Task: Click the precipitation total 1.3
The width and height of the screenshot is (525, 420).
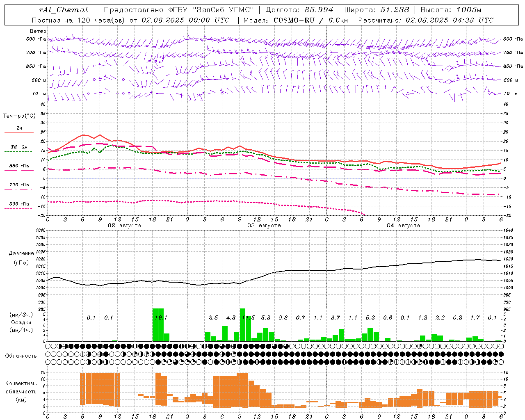Action: tap(422, 318)
